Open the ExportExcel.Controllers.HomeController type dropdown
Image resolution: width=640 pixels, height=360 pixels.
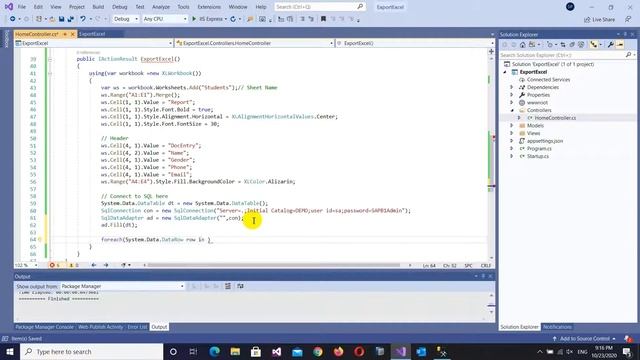click(x=254, y=43)
